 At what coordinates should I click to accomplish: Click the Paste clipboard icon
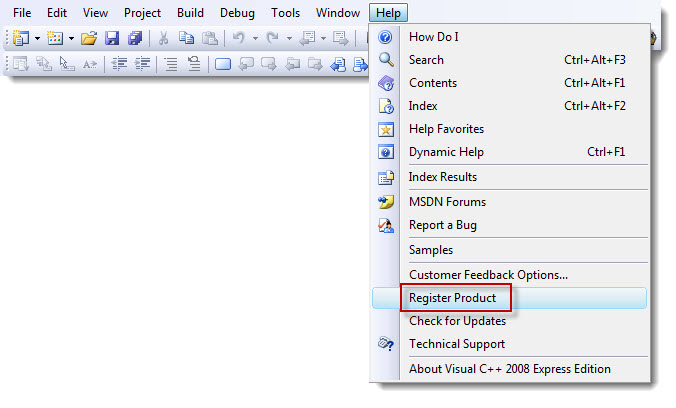tap(210, 38)
